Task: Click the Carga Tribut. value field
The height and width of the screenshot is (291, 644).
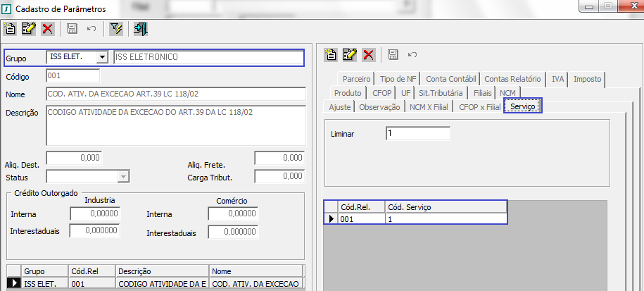Action: point(279,176)
